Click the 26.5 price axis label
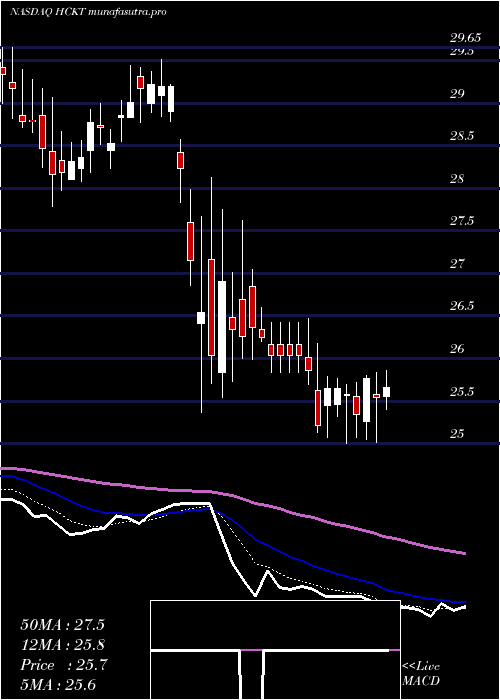Viewport: 500px width, 700px height. [462, 306]
